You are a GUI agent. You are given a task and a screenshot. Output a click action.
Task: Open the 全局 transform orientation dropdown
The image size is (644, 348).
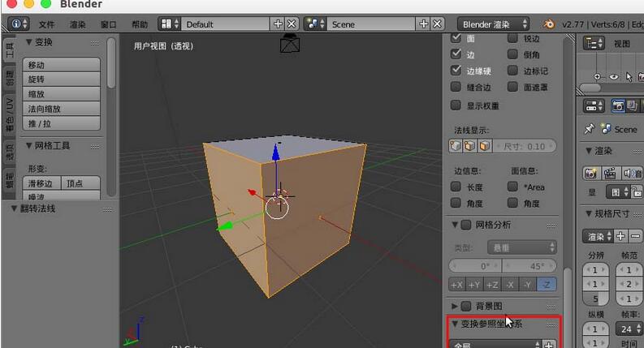495,344
